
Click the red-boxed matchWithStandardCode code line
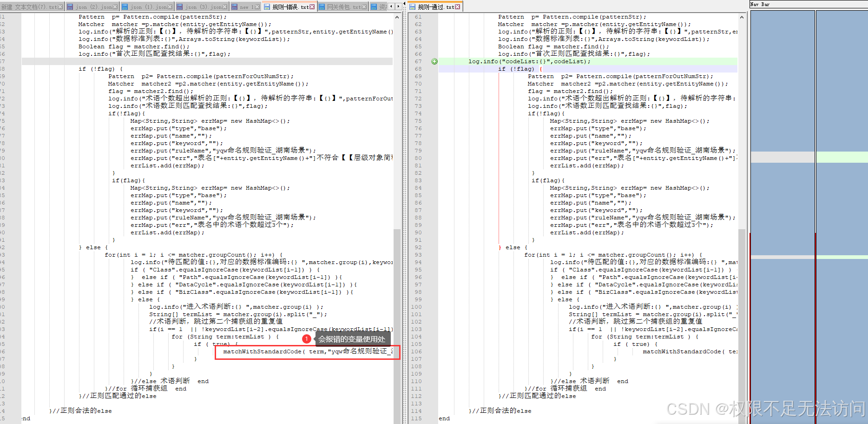click(308, 352)
